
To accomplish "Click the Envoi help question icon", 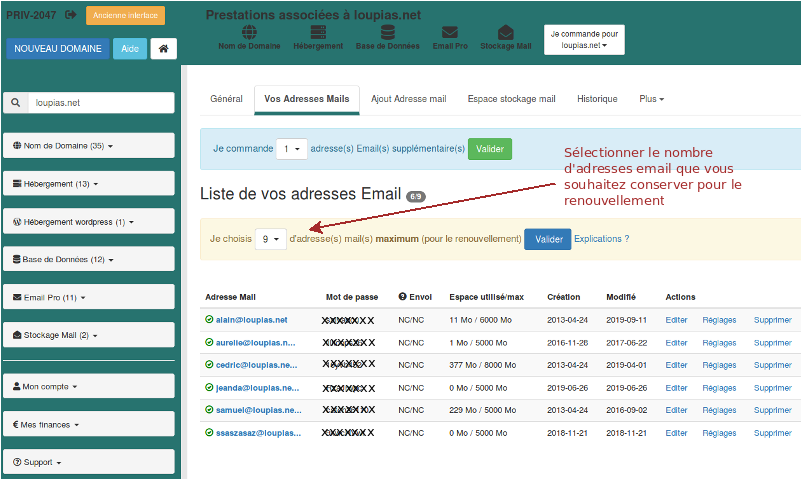I will tap(403, 297).
